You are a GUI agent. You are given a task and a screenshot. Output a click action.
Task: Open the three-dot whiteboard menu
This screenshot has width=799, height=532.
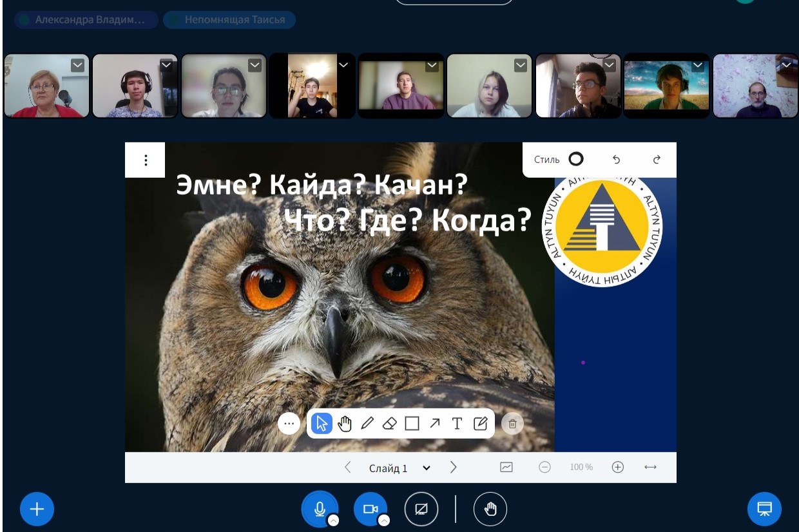click(146, 160)
